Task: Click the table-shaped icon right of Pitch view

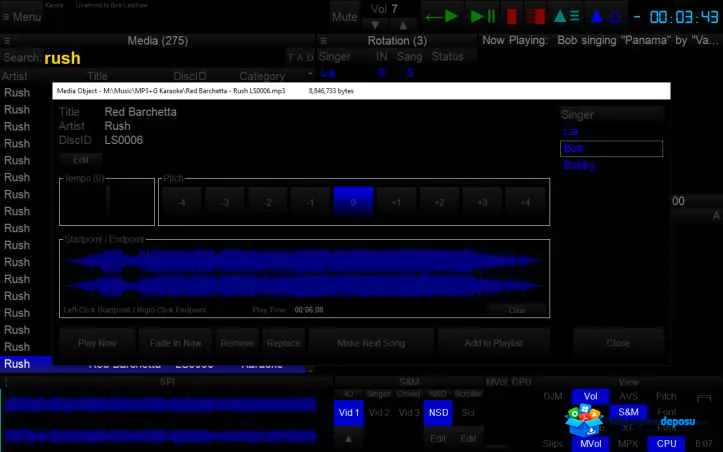Action: pyautogui.click(x=704, y=397)
